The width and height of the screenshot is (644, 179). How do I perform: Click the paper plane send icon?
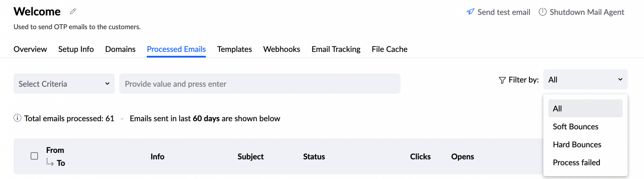(470, 12)
